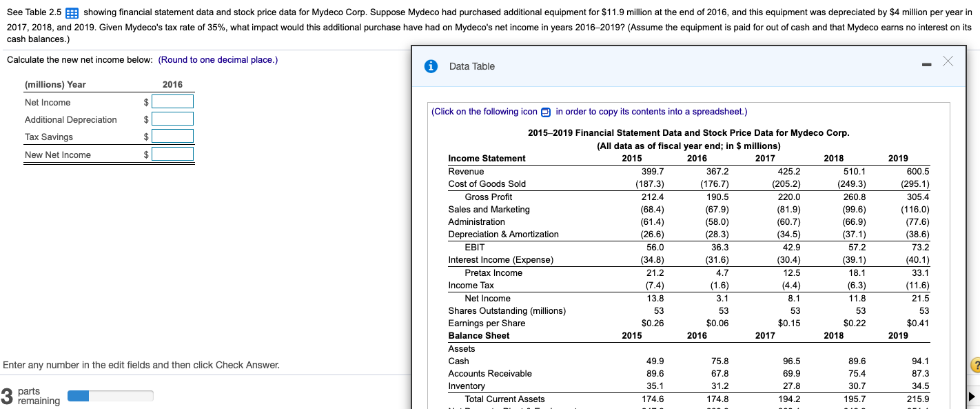
Task: Open the yellow question mark help icon
Action: point(976,363)
